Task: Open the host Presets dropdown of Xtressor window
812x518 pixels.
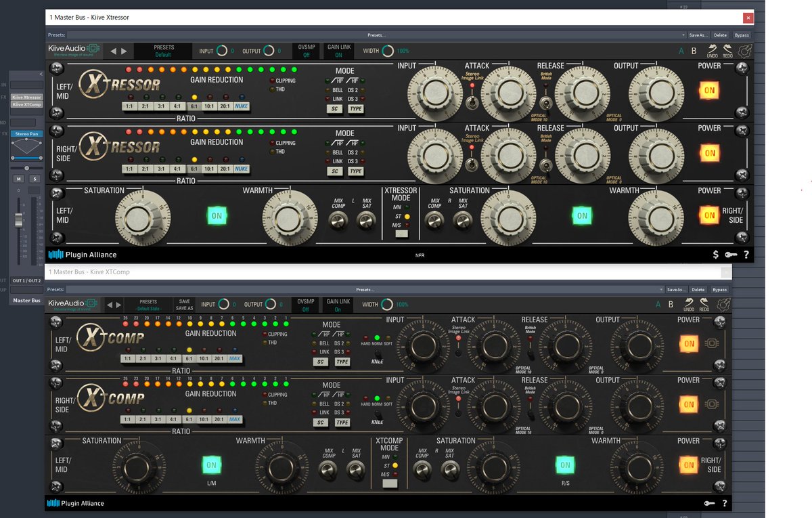Action: pos(377,35)
